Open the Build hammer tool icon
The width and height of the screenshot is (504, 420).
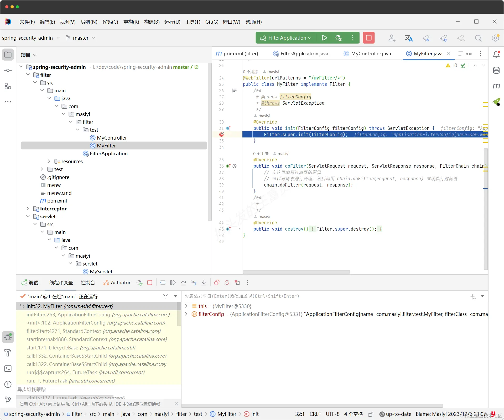tap(8, 353)
